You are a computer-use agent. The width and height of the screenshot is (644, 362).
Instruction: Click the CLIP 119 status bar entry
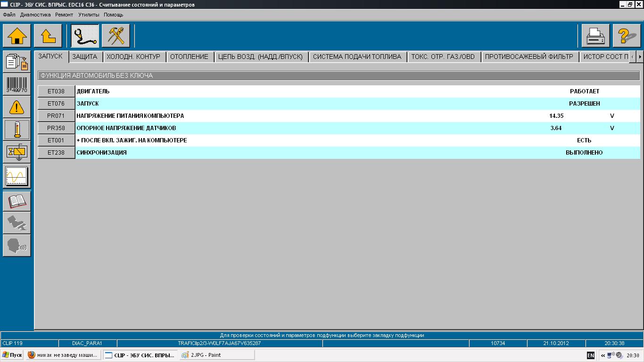[29, 343]
